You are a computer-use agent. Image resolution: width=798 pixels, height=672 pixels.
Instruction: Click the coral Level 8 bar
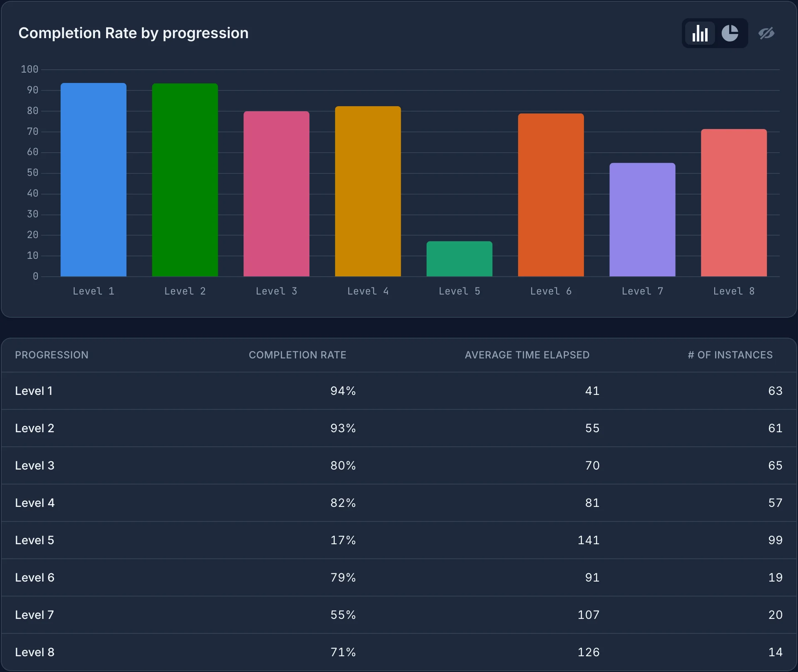734,203
